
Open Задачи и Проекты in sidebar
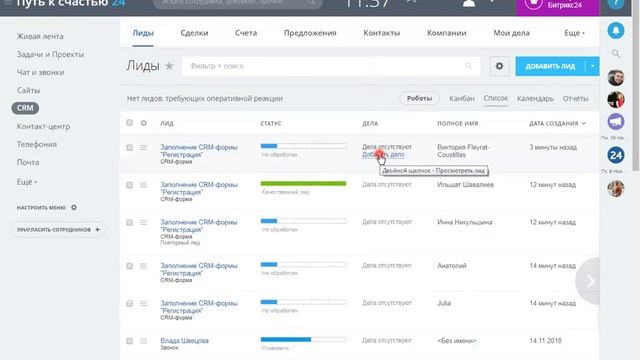[50, 54]
